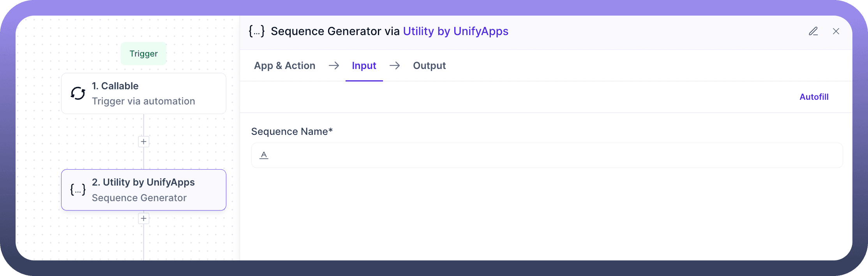868x276 pixels.
Task: Click the braces icon in the step 2 card
Action: [78, 190]
